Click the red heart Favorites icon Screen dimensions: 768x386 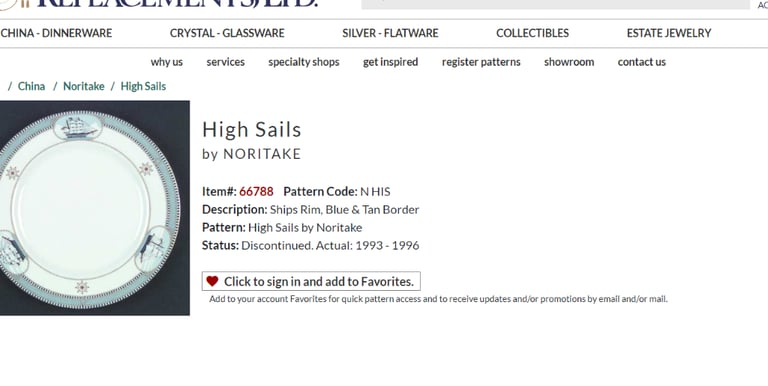pyautogui.click(x=212, y=281)
